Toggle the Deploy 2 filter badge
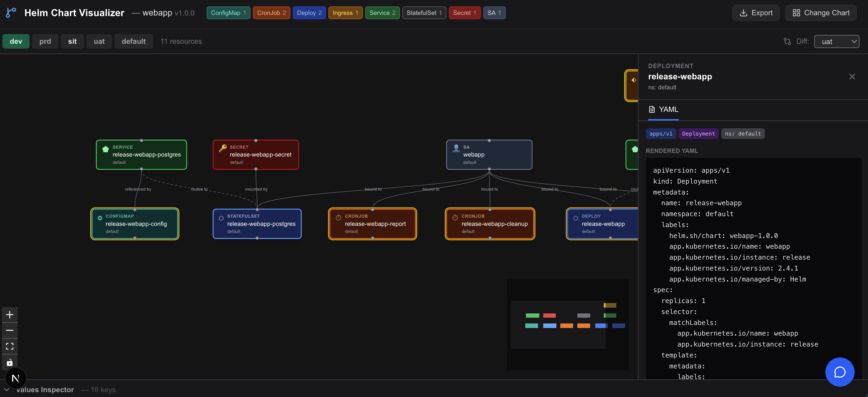The width and height of the screenshot is (868, 397). click(x=309, y=13)
